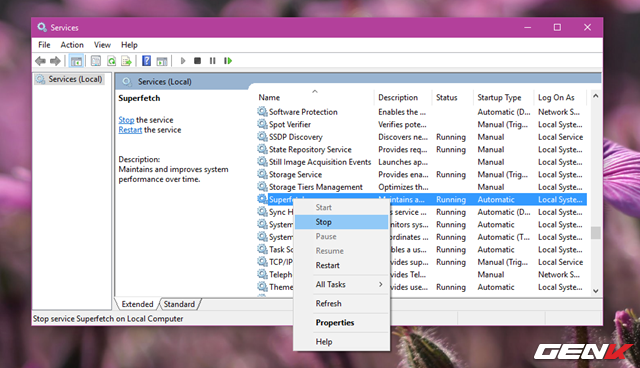Click the Export List toolbar icon
Viewport: 640px width, 368px height.
pos(126,61)
